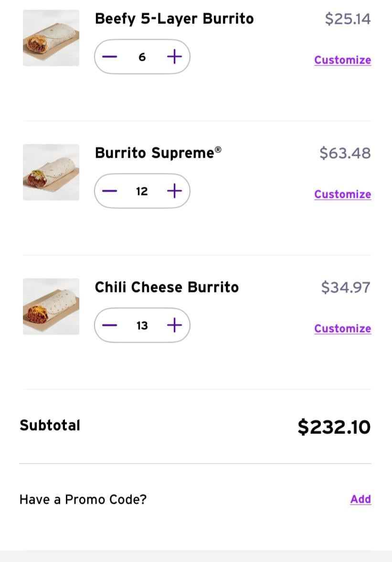Increase Beefy 5-Layer Burrito quantity
The width and height of the screenshot is (392, 562).
pyautogui.click(x=174, y=57)
